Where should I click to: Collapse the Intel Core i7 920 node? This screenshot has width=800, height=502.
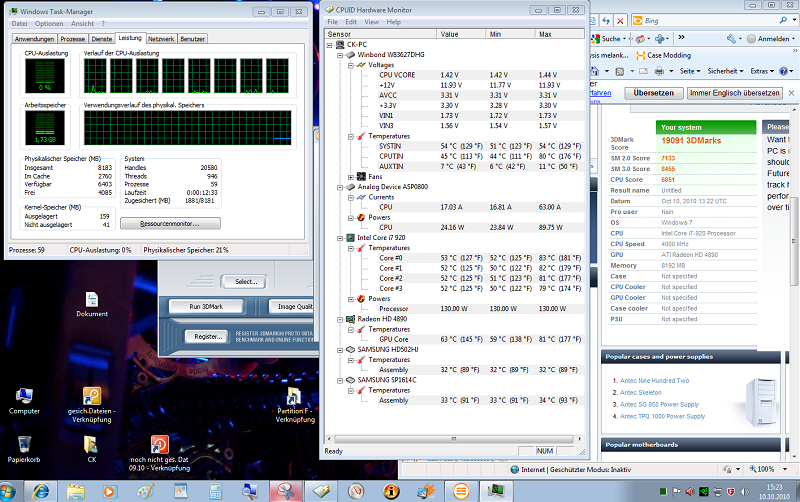340,238
